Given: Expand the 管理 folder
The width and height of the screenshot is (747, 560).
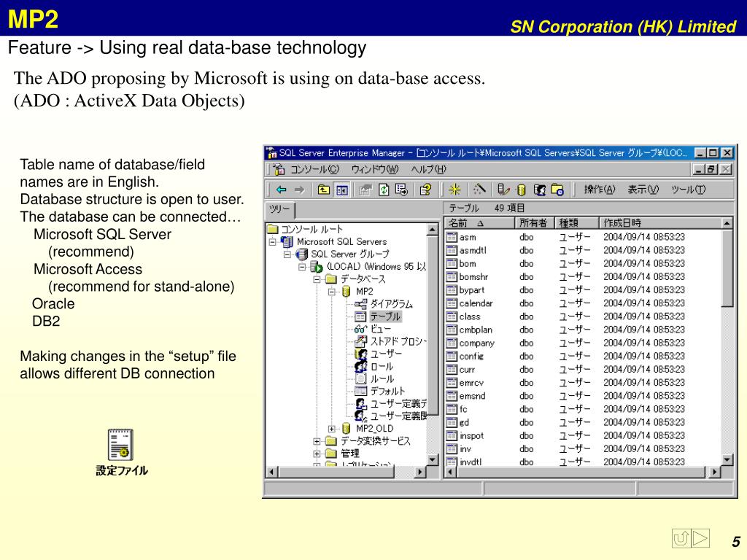Looking at the screenshot, I should [x=317, y=454].
